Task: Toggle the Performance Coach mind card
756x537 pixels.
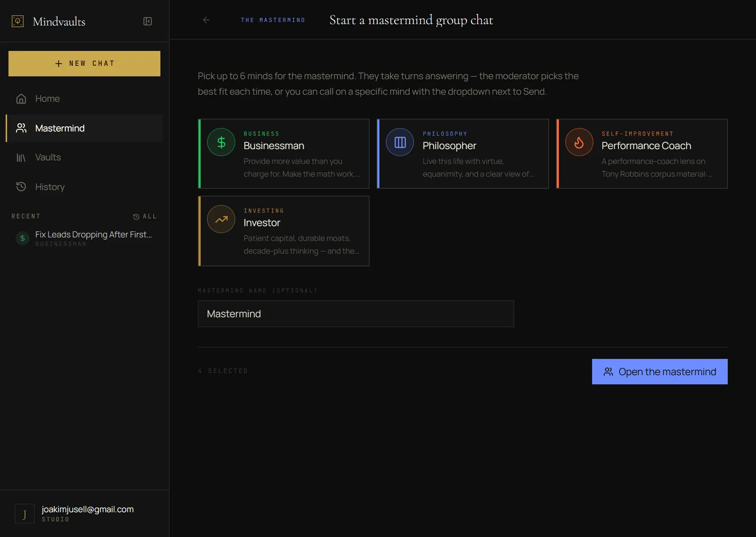Action: point(642,154)
